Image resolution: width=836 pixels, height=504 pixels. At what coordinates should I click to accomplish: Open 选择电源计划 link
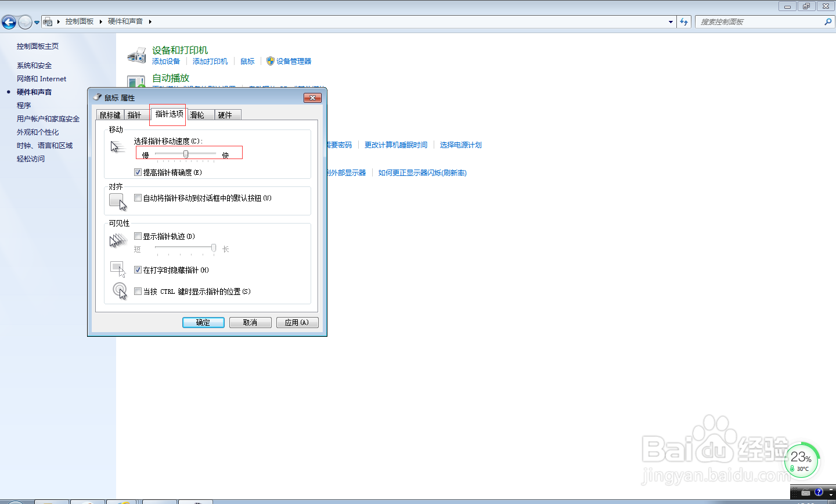[x=460, y=145]
